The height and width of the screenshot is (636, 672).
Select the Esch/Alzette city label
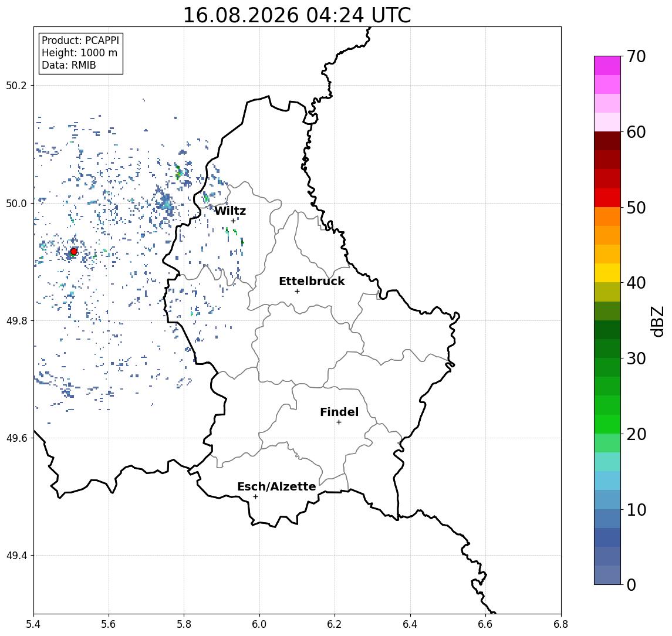pos(276,486)
